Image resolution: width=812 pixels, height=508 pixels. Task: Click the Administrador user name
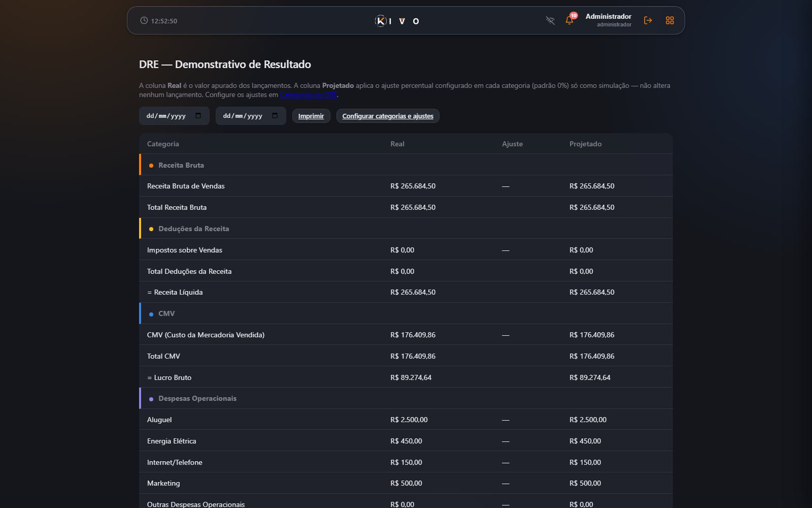tap(608, 16)
